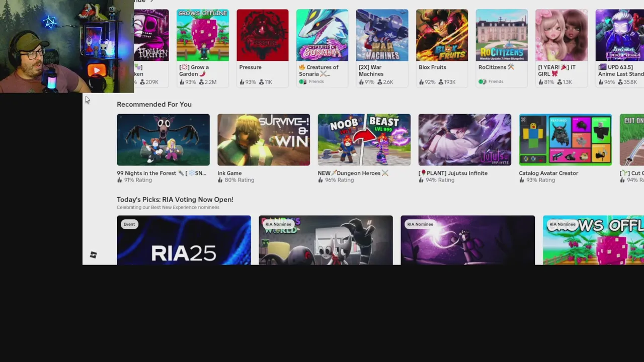Click the like icon under IT GIRL
The image size is (644, 362).
[541, 82]
